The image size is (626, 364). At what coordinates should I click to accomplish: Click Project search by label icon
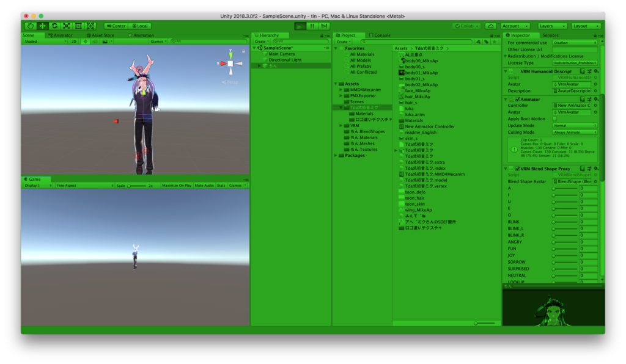(486, 42)
